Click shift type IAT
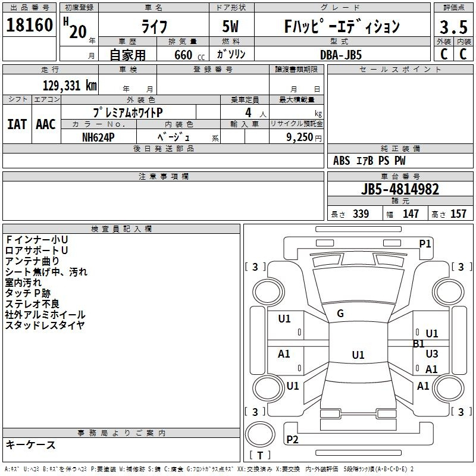The height and width of the screenshot is (476, 476). [x=17, y=124]
